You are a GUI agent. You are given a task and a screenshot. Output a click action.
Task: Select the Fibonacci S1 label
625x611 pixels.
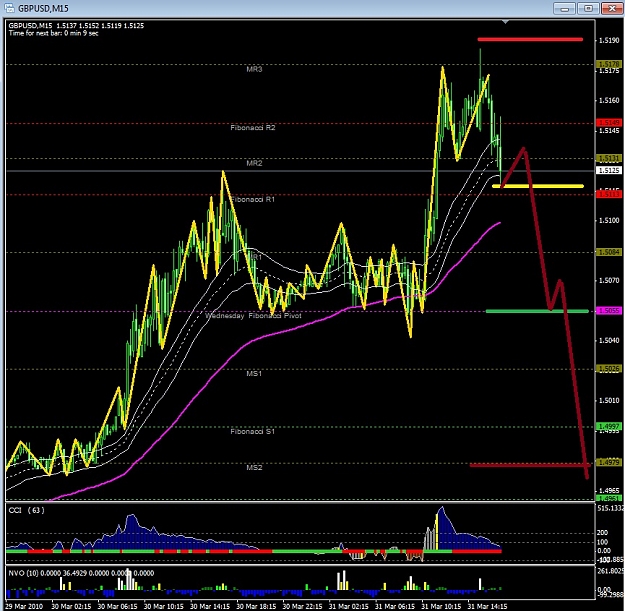coord(252,431)
